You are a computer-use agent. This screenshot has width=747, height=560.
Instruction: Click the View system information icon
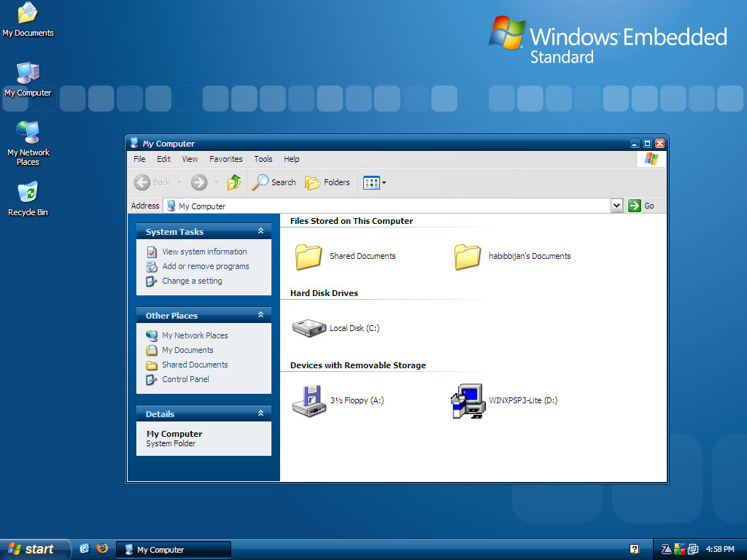(152, 252)
